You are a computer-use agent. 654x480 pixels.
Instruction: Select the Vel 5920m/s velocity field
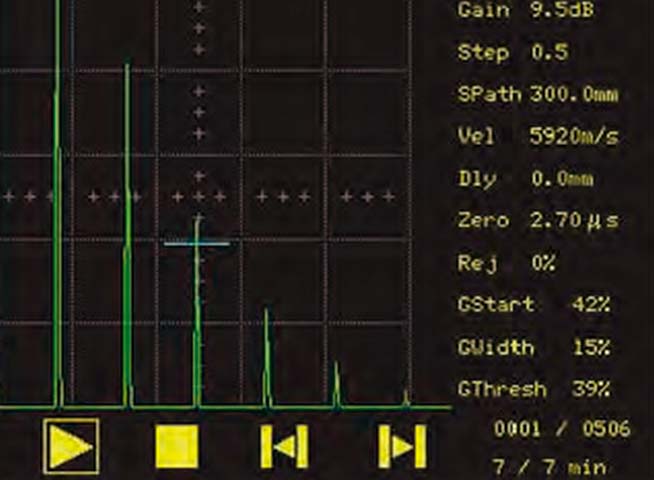click(536, 137)
